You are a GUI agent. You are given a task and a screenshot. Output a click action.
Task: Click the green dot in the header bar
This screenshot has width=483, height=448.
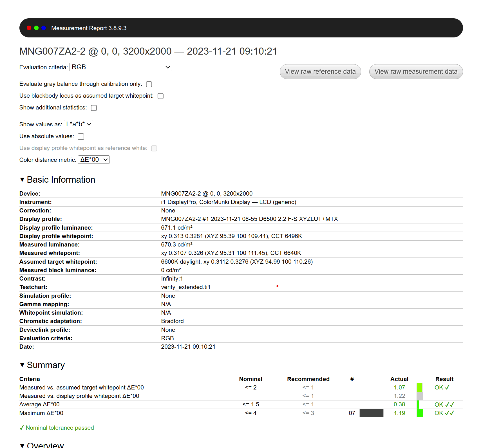(x=36, y=28)
